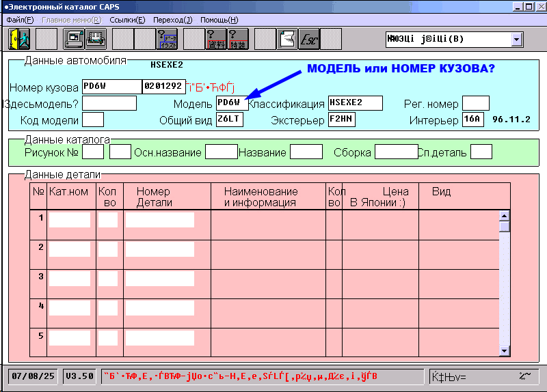Open the Файл menu
This screenshot has width=547, height=392.
coord(20,20)
